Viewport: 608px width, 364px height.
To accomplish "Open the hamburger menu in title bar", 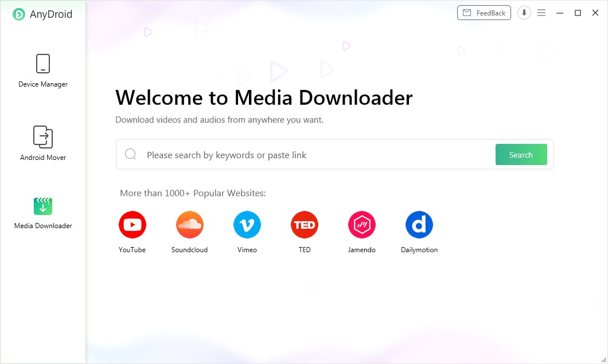I will point(541,13).
